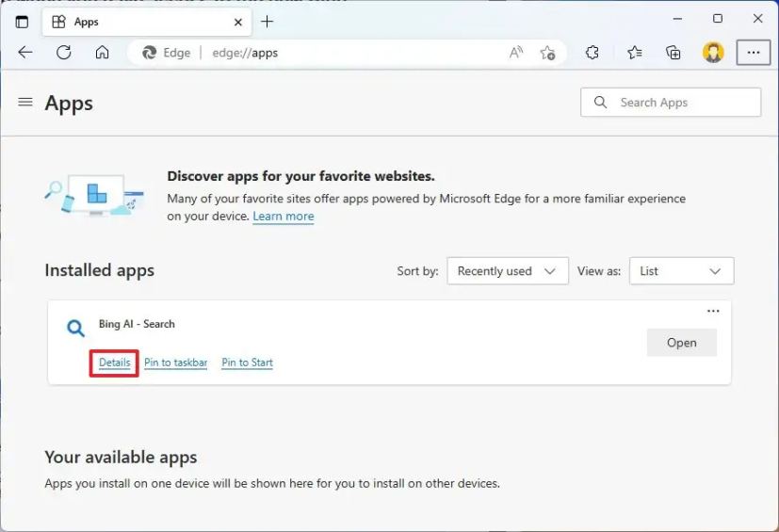Screen dimensions: 779x532
Task: Select the Apps browser tab
Action: pyautogui.click(x=147, y=22)
